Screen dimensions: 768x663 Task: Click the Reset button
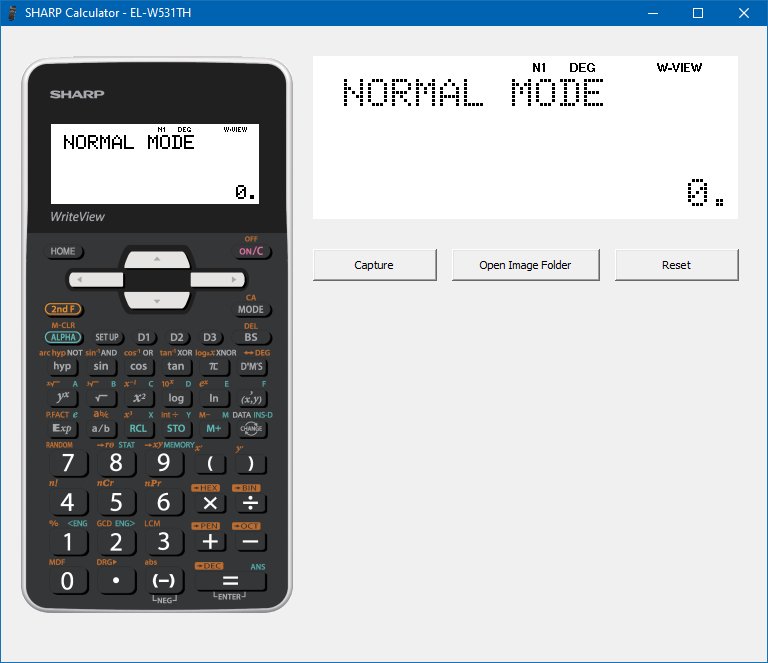676,265
